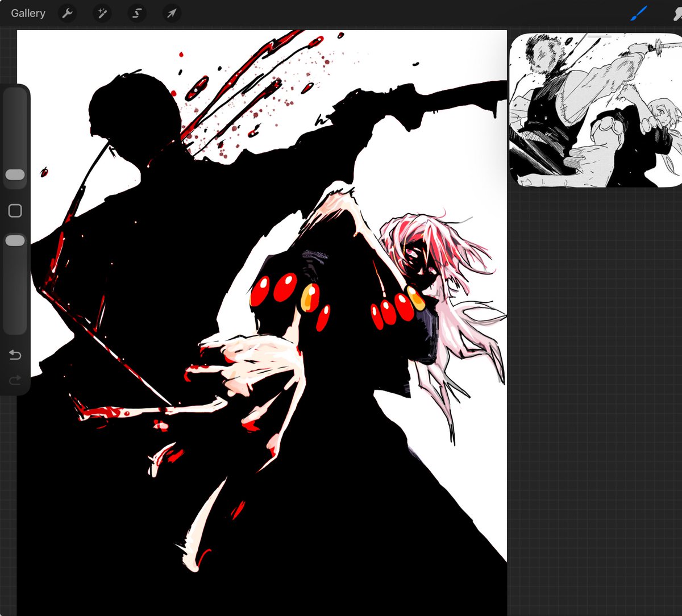Screen dimensions: 682x616
Task: Tap the brush opacity slider handle
Action: [x=15, y=240]
